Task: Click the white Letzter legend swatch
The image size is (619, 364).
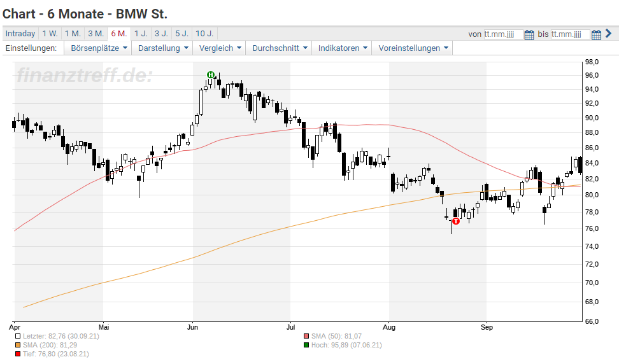Action: pyautogui.click(x=18, y=337)
